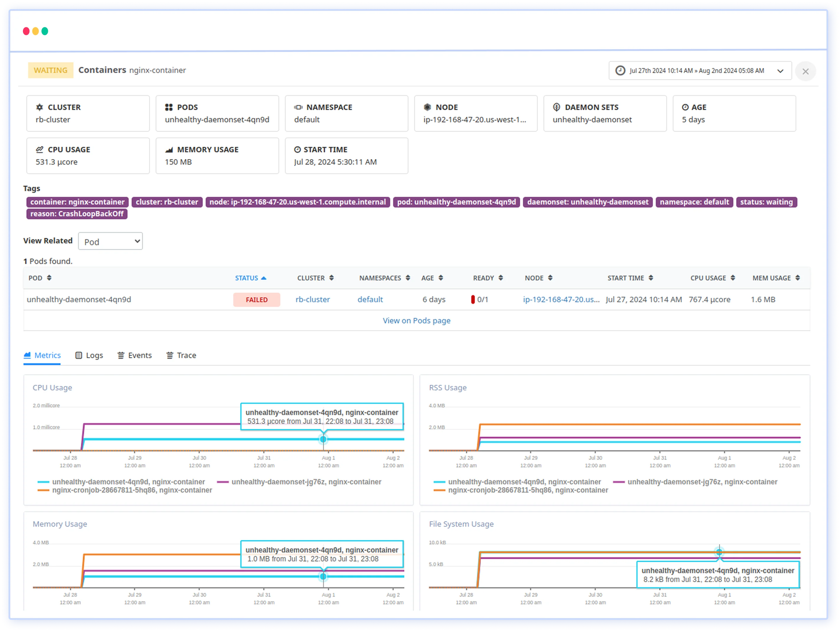Click the clock icon in date range picker
The image size is (840, 631).
[620, 71]
